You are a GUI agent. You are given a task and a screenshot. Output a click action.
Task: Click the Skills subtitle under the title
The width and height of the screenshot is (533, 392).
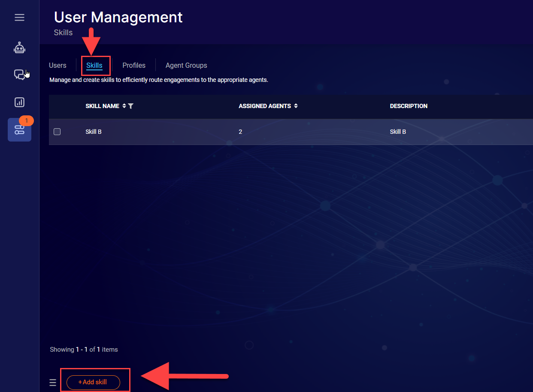pyautogui.click(x=64, y=33)
